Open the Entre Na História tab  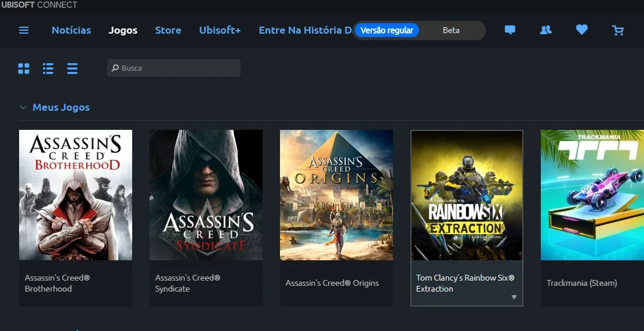305,30
